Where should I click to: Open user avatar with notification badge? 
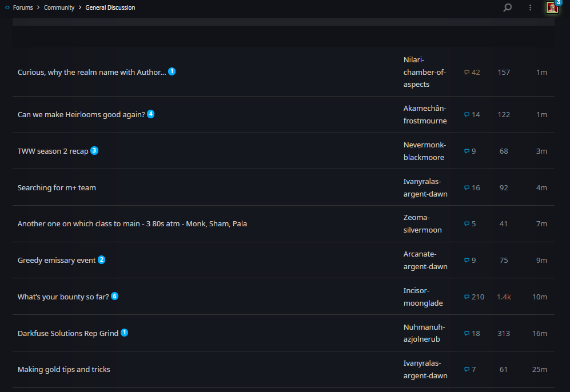coord(552,7)
